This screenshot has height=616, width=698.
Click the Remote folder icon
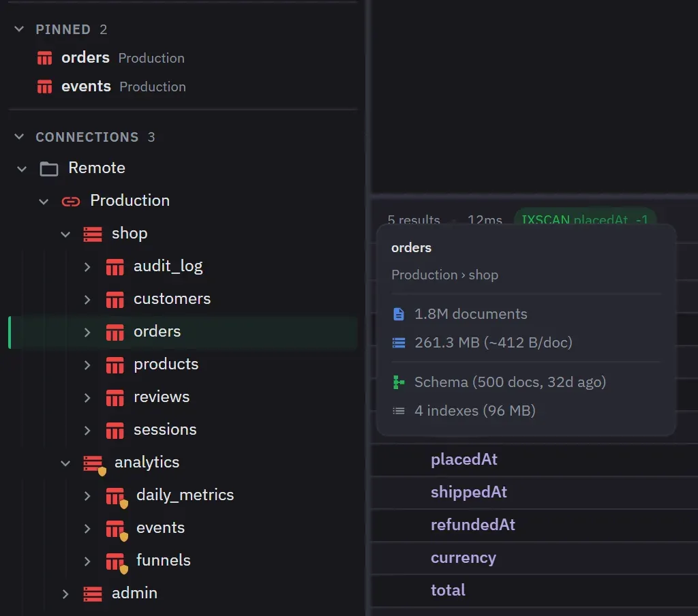(x=49, y=169)
